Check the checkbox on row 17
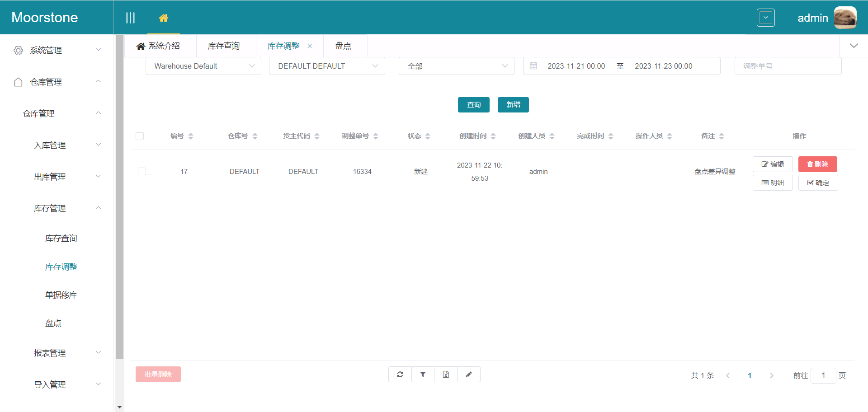The height and width of the screenshot is (412, 868). [142, 171]
